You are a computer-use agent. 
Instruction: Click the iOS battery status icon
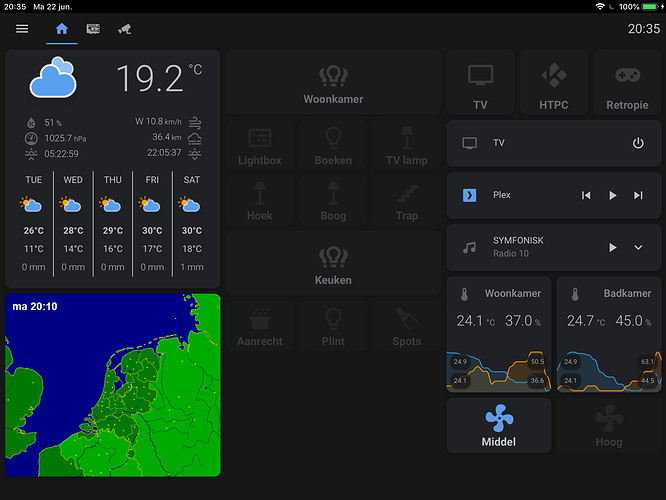tap(649, 6)
